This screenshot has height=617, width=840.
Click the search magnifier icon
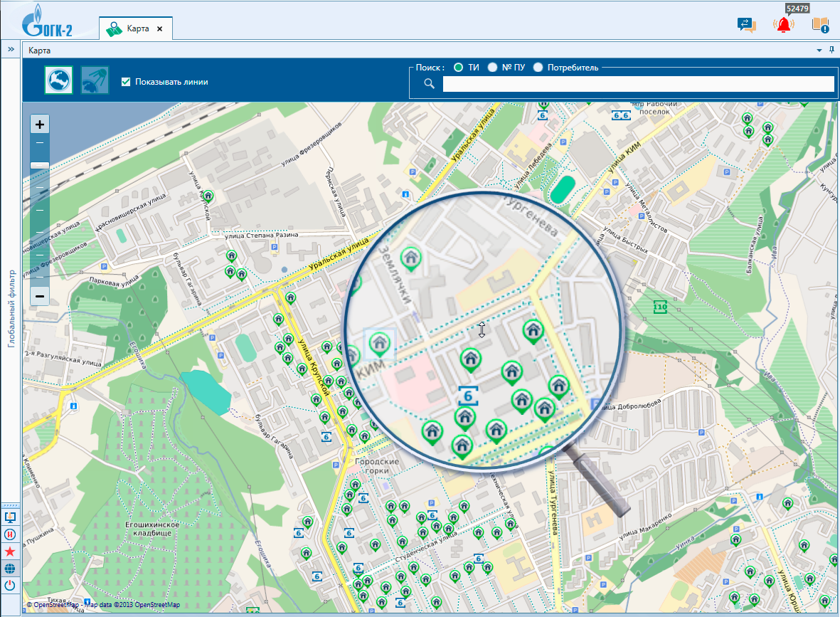click(429, 83)
